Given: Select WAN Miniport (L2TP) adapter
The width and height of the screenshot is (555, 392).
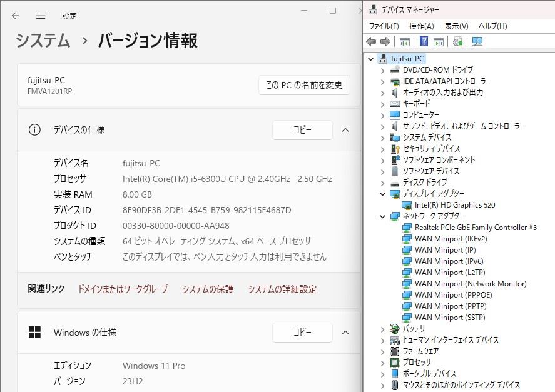Looking at the screenshot, I should click(451, 273).
